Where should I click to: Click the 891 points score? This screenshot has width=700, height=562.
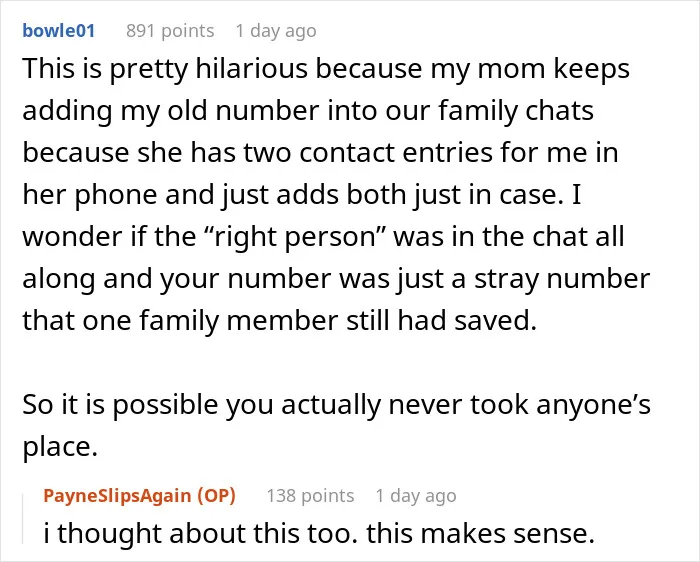170,31
